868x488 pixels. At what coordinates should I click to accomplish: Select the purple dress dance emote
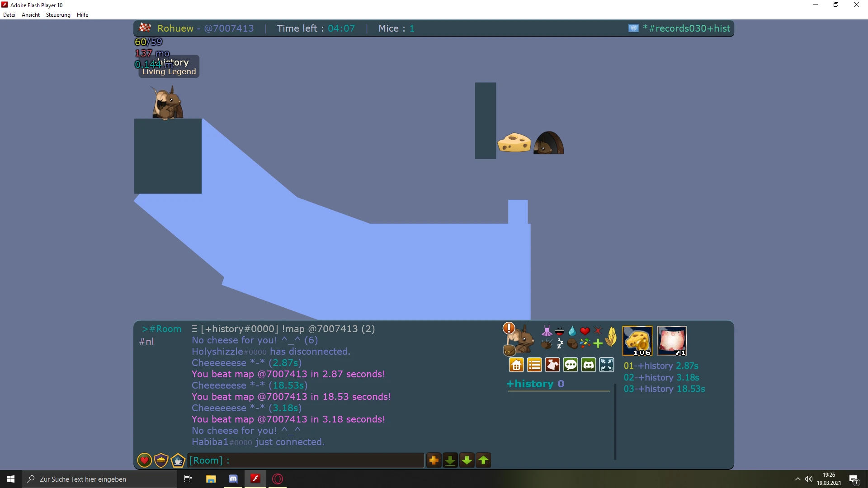pyautogui.click(x=547, y=331)
